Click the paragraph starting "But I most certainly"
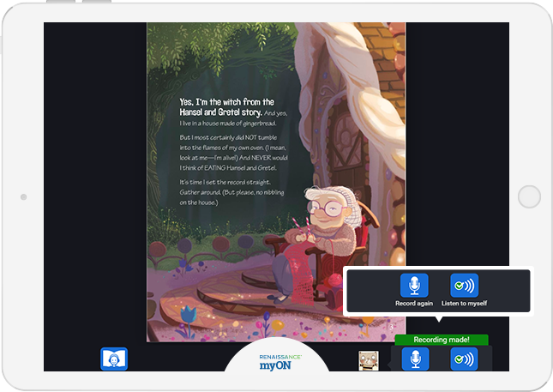Viewport: 553px width, 392px height. click(x=233, y=153)
